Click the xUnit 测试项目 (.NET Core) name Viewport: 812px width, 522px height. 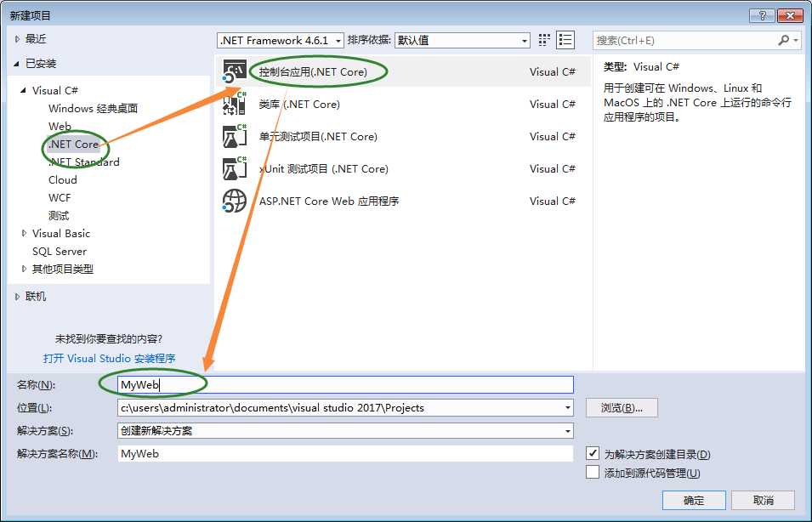pos(324,169)
